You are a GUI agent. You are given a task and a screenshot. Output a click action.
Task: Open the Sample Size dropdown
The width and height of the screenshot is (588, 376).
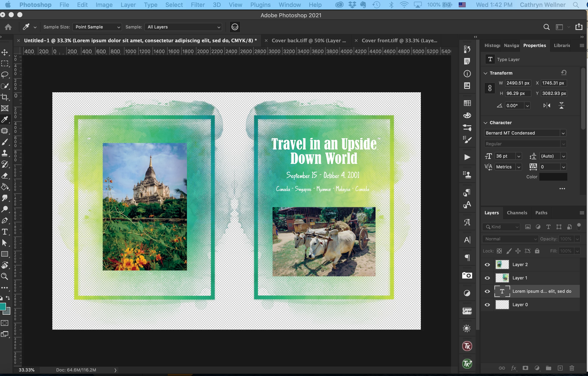(97, 27)
